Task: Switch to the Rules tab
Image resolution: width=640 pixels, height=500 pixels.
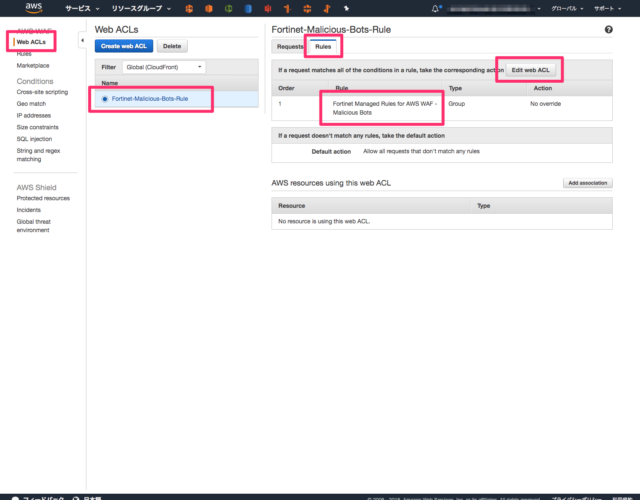Action: (323, 47)
